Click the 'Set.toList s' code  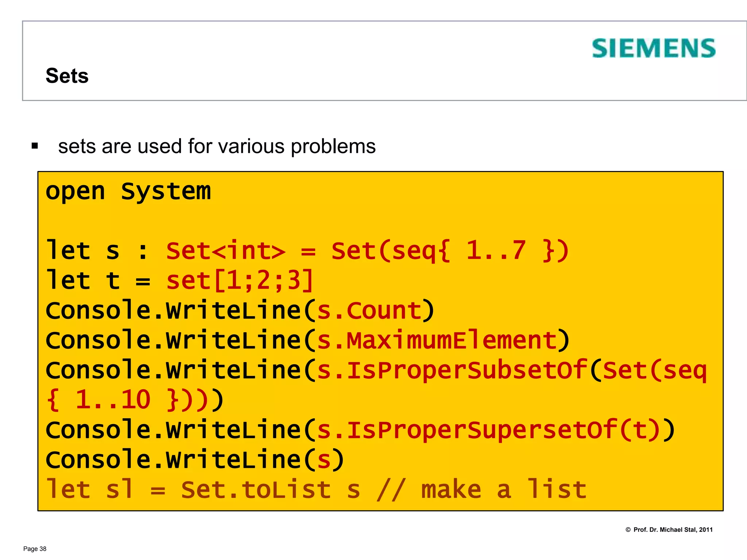(271, 490)
